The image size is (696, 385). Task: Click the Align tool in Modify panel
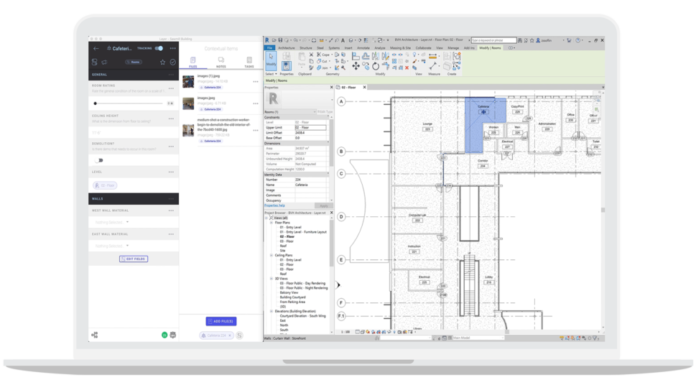(356, 56)
